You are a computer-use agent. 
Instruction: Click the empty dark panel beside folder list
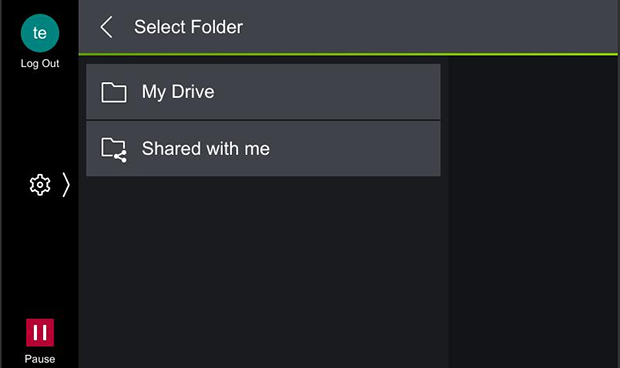pos(533,213)
